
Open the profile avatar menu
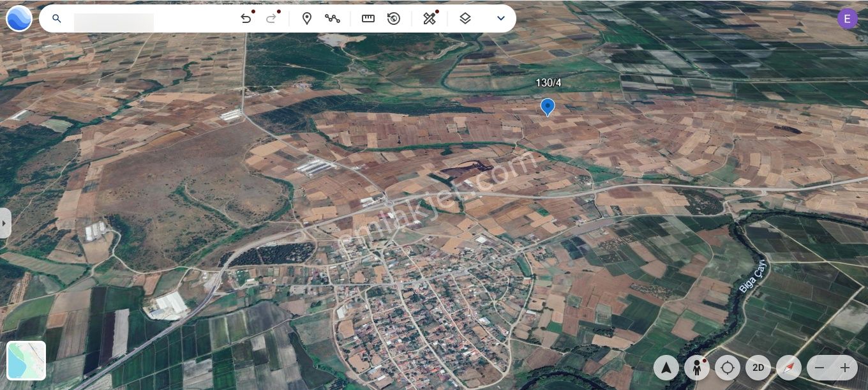[848, 19]
